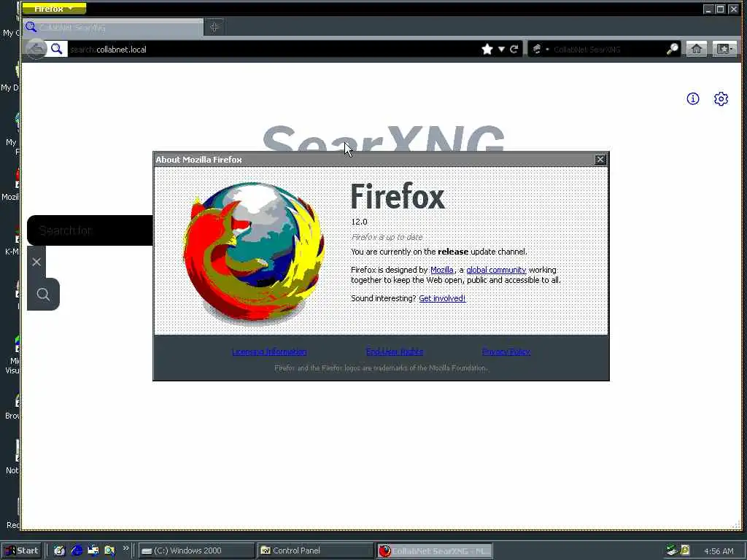The height and width of the screenshot is (560, 747).
Task: Close the About Mozilla Firefox dialog
Action: (600, 160)
